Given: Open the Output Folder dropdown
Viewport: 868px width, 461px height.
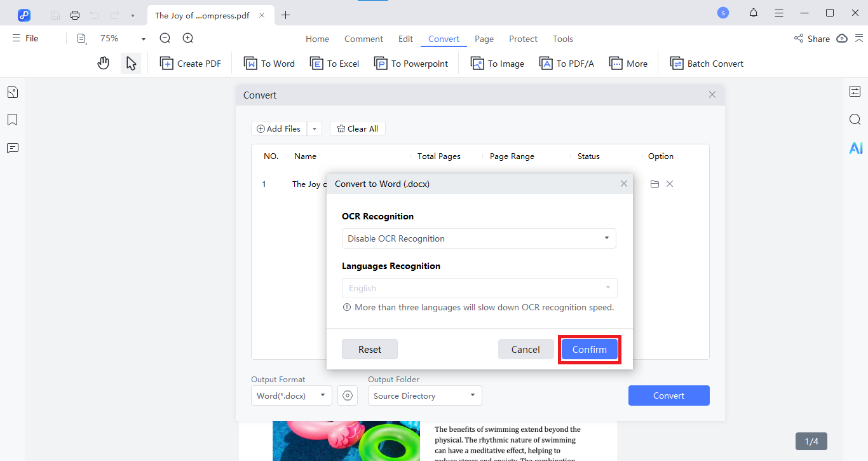Looking at the screenshot, I should (x=424, y=396).
